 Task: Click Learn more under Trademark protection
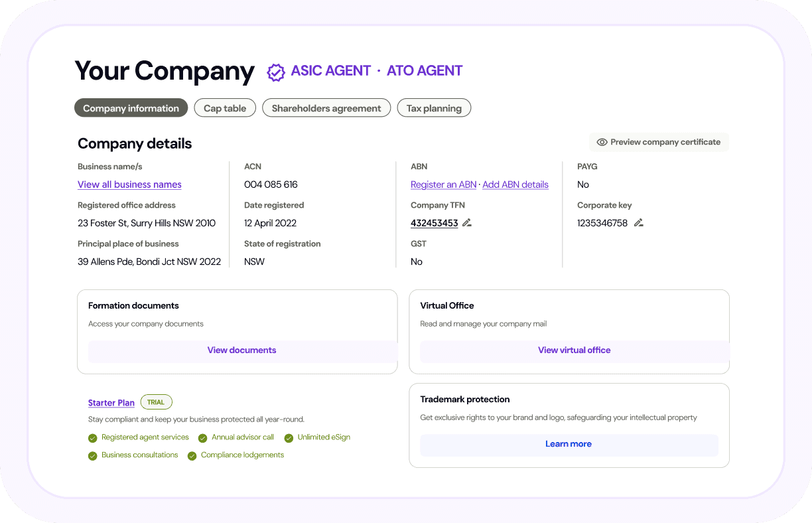pos(569,444)
